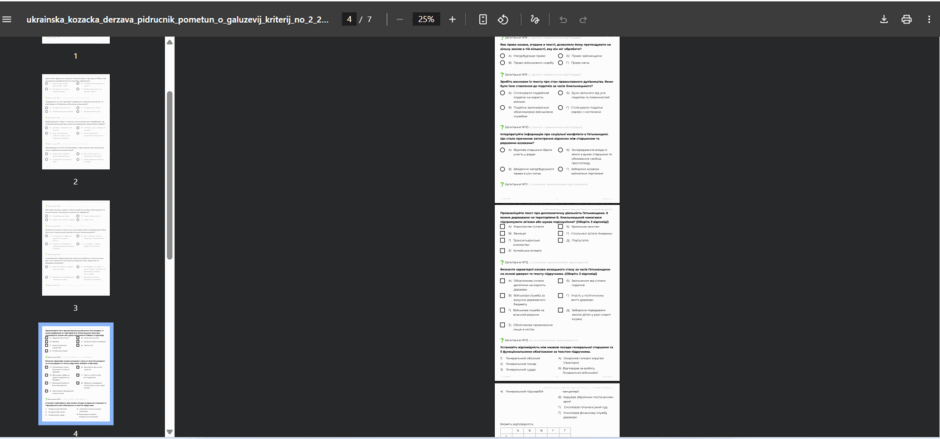This screenshot has height=439, width=940.
Task: Click the page number field showing 4
Action: click(x=349, y=19)
